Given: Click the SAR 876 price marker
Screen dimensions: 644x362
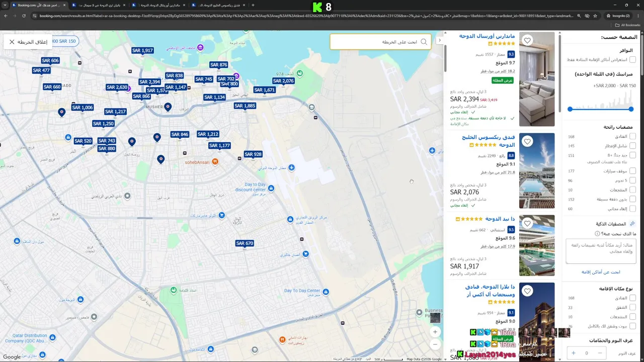Looking at the screenshot, I should pyautogui.click(x=219, y=65).
